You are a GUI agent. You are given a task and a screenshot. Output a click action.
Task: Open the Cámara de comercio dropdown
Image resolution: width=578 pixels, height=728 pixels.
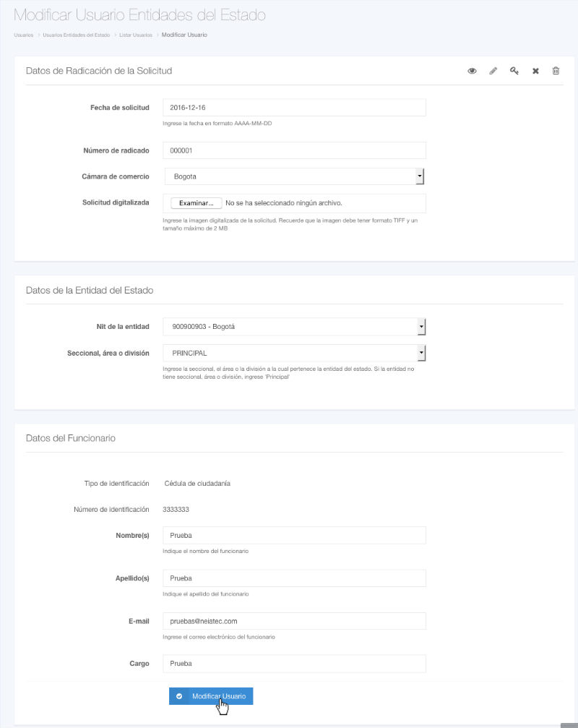[293, 176]
